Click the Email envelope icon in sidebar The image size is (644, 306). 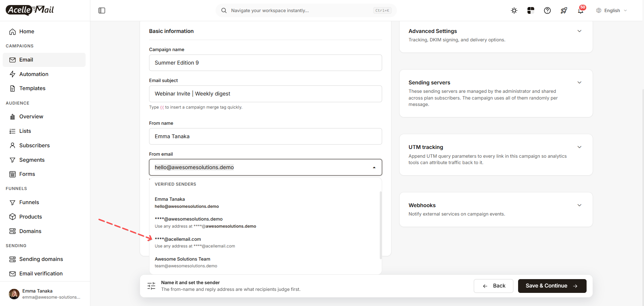[x=12, y=60]
